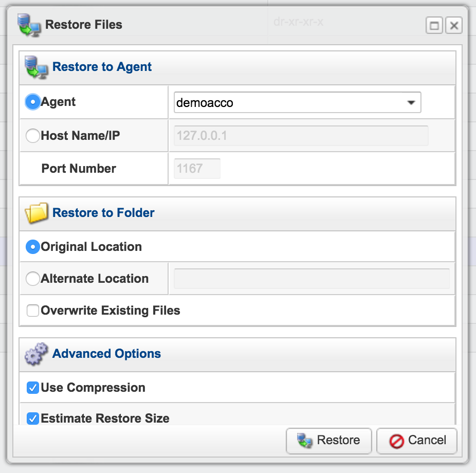Select Original Location radio button
Image resolution: width=476 pixels, height=473 pixels.
[32, 247]
